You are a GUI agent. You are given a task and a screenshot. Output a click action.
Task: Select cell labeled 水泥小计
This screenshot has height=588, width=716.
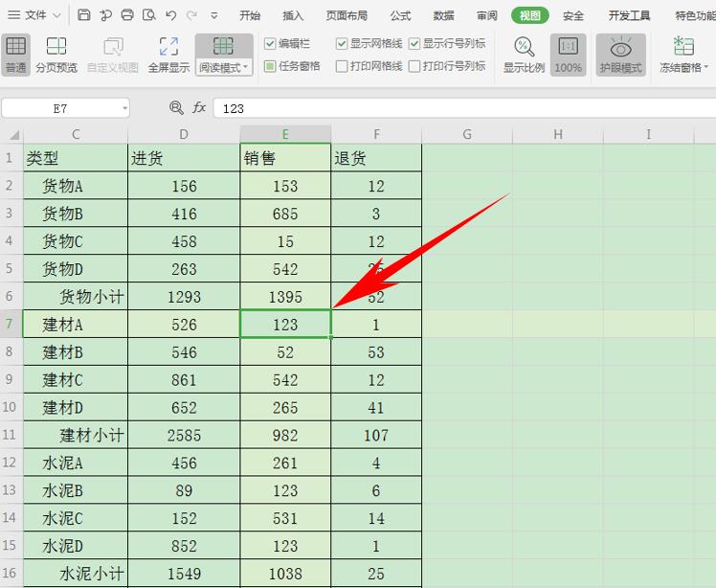pyautogui.click(x=76, y=573)
